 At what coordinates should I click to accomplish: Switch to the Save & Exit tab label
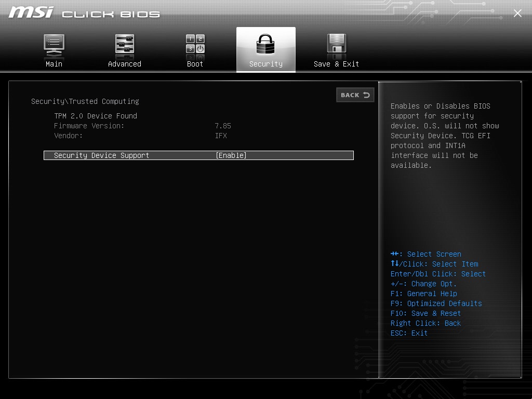(x=336, y=64)
